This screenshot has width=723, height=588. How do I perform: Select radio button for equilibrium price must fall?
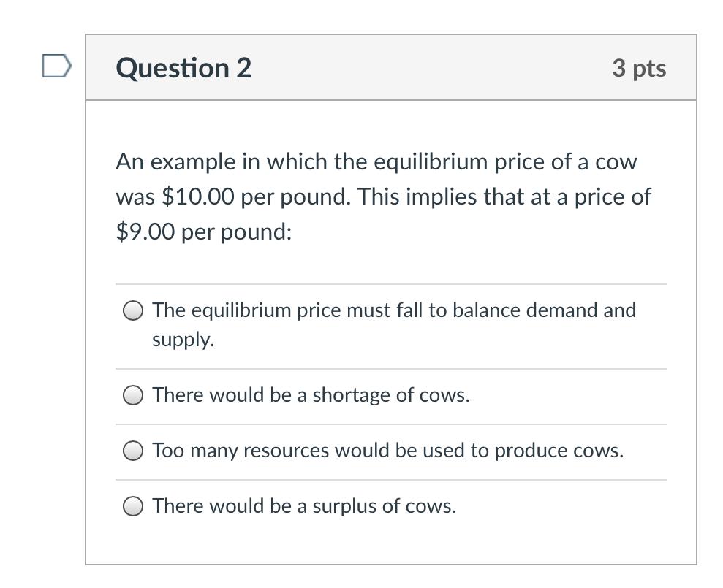[x=132, y=311]
